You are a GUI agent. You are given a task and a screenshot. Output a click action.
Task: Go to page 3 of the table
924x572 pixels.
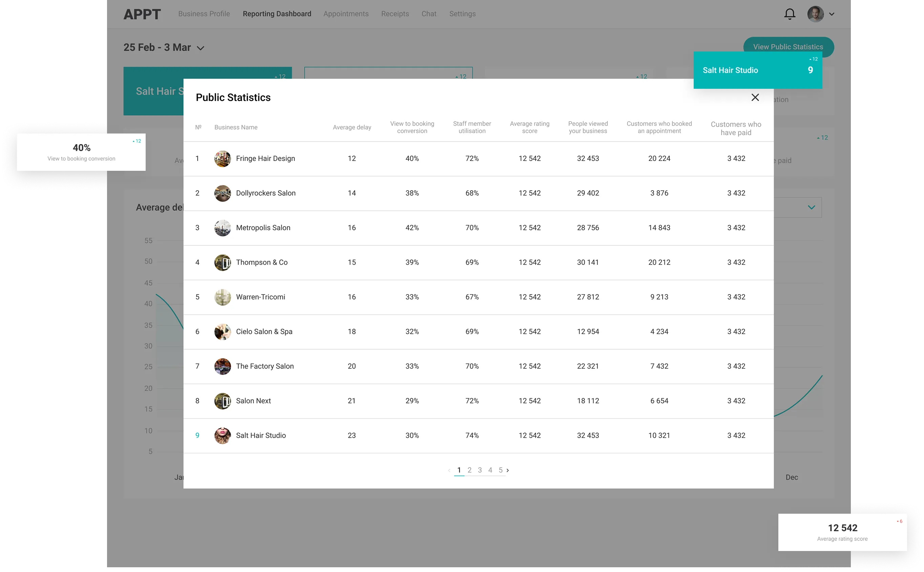(x=480, y=470)
